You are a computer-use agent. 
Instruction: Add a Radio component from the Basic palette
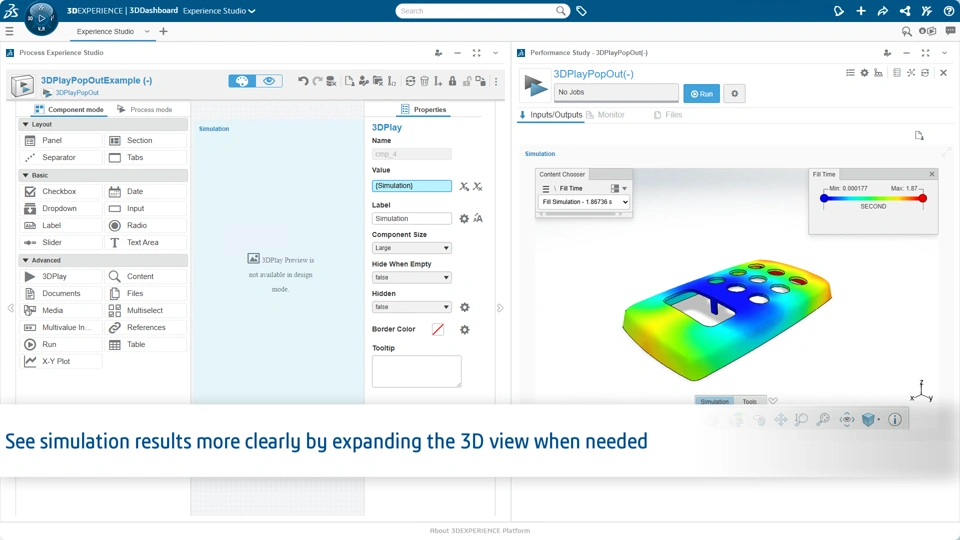pos(147,225)
